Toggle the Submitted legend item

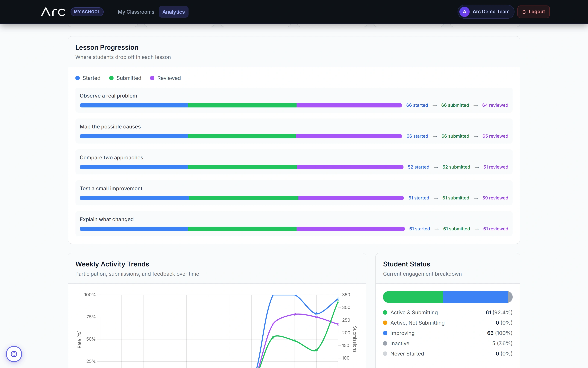click(x=125, y=78)
